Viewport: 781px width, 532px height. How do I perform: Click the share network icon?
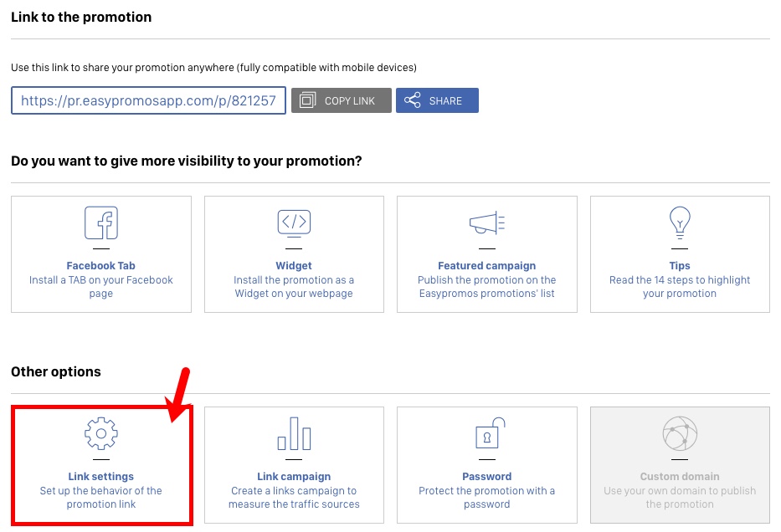[x=412, y=100]
